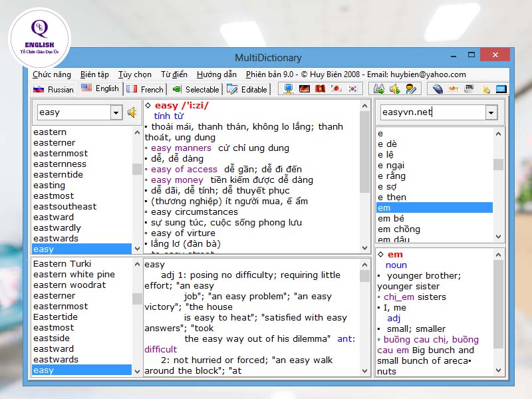Click into the easyvn.net input field
The height and width of the screenshot is (399, 532).
(433, 112)
